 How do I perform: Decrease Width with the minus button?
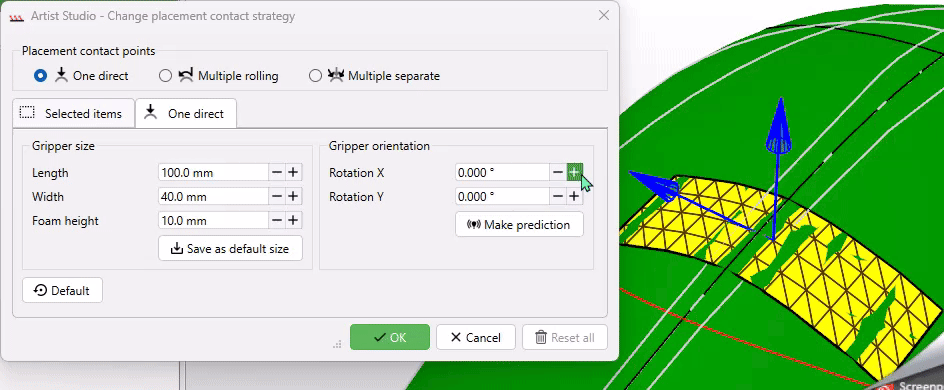tap(277, 197)
